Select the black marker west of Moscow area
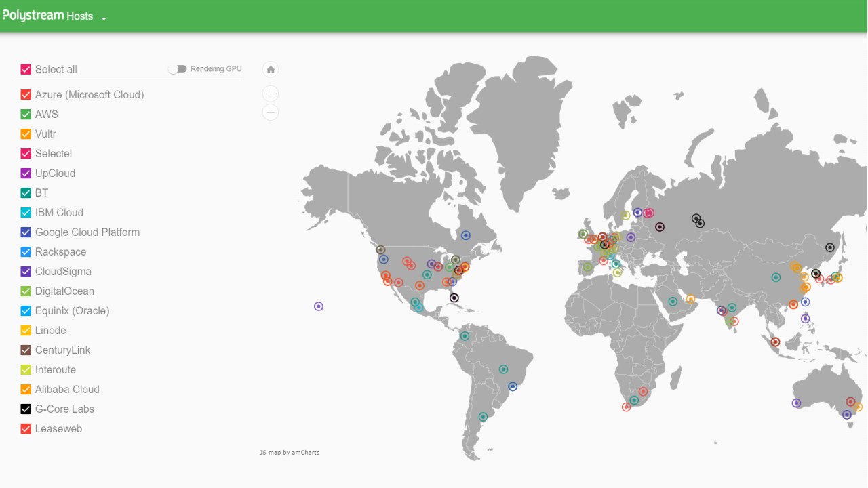This screenshot has height=488, width=868. [x=660, y=227]
